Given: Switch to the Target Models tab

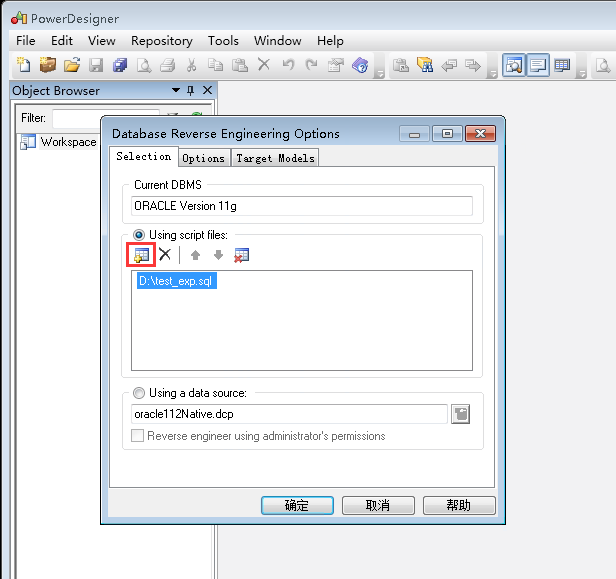Looking at the screenshot, I should click(275, 158).
